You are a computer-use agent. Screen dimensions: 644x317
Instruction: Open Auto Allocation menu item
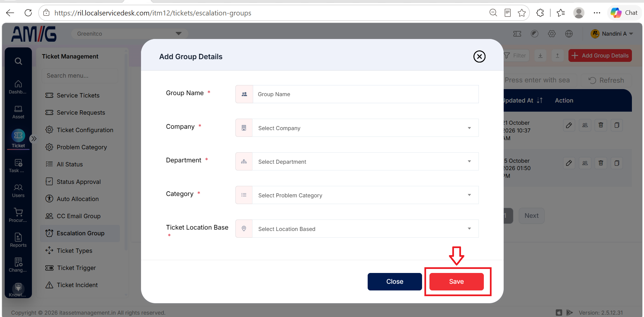click(x=78, y=199)
